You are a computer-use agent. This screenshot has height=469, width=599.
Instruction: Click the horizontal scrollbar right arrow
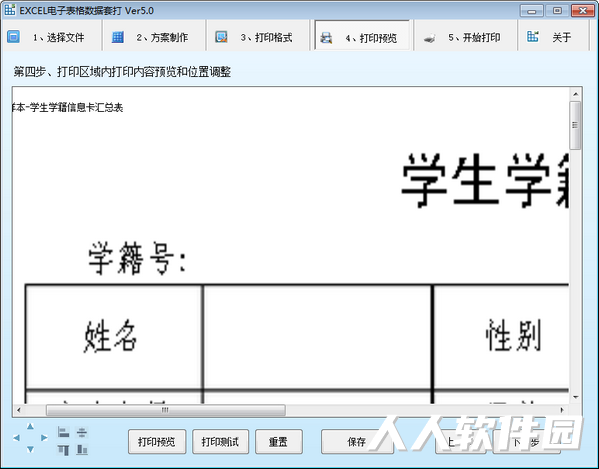[562, 410]
